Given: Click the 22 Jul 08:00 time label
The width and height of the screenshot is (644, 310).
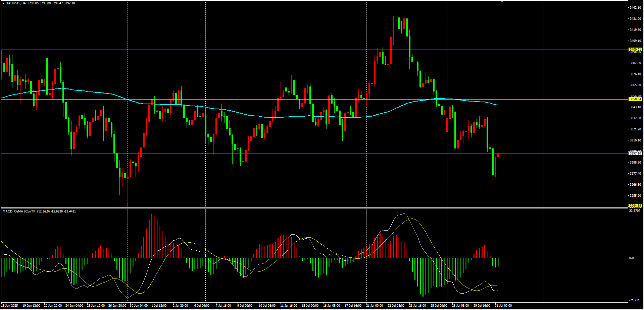Looking at the screenshot, I should point(396,306).
